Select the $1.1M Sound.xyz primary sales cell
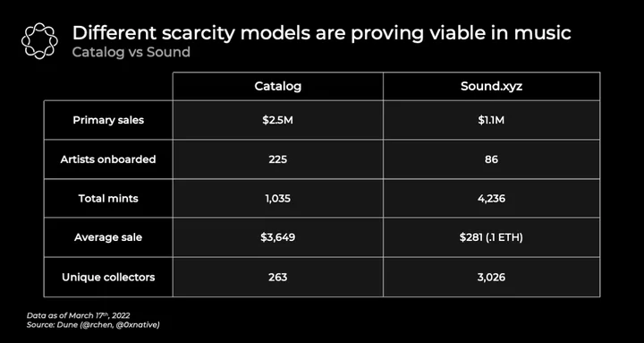The image size is (644, 343). click(x=492, y=120)
